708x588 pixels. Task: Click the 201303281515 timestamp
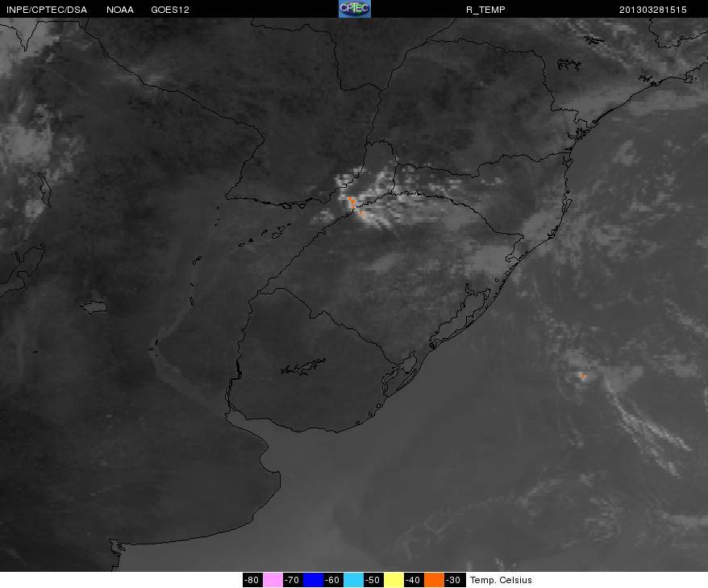[652, 10]
